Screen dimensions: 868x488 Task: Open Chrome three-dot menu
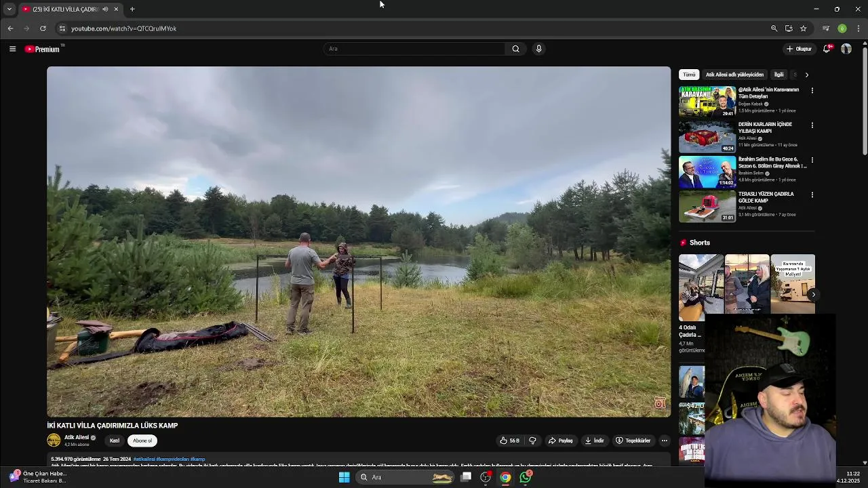pyautogui.click(x=859, y=28)
